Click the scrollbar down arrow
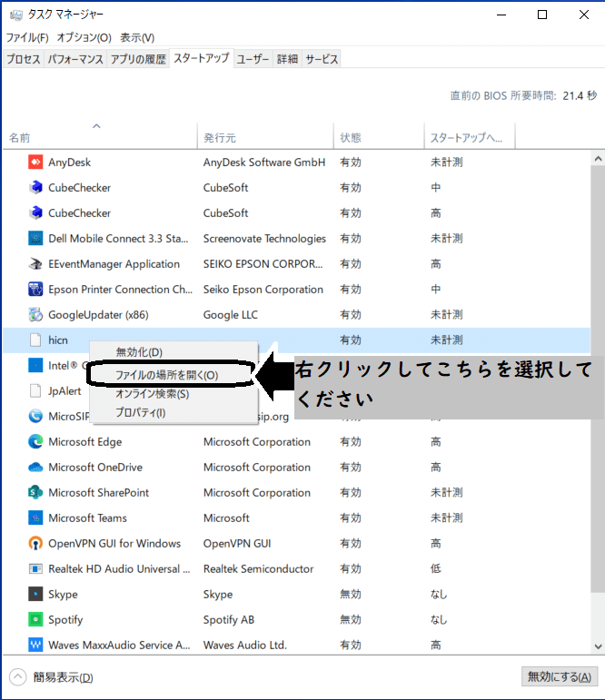Screen dimensions: 605x700 [x=598, y=646]
